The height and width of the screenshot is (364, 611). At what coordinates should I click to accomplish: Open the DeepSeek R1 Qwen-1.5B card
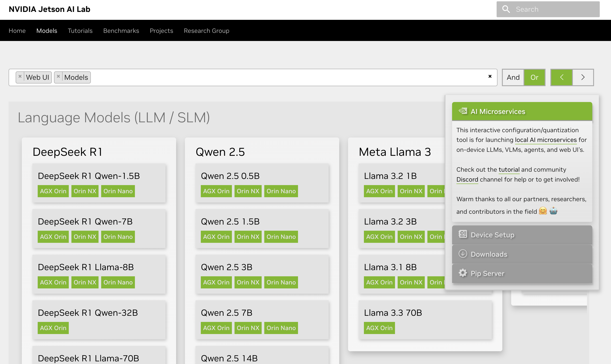99,183
